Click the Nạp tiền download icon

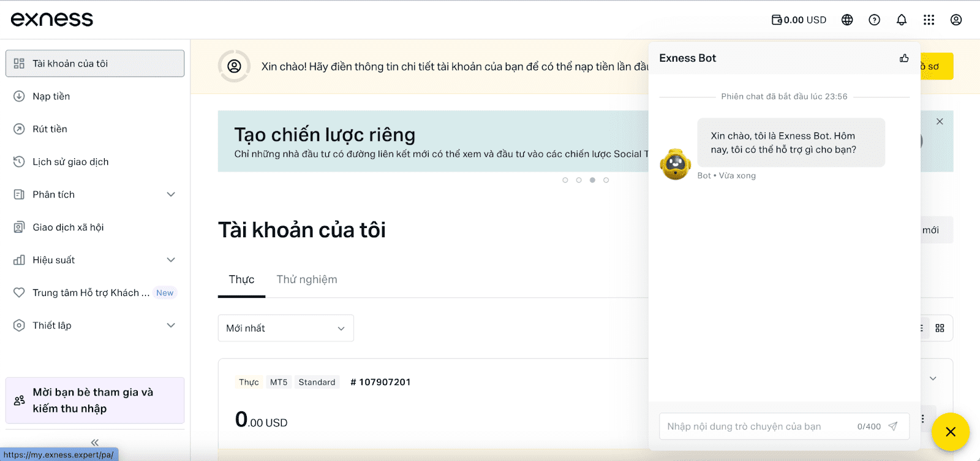(19, 96)
